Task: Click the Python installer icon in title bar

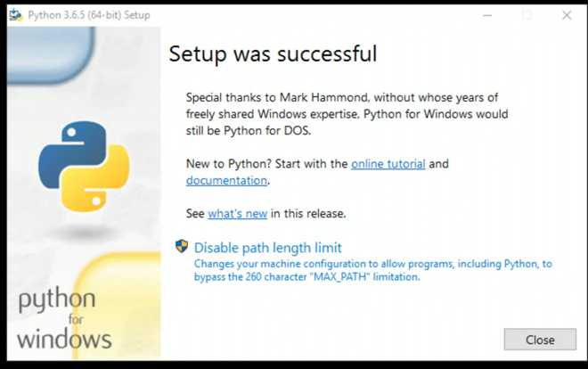Action: (16, 15)
